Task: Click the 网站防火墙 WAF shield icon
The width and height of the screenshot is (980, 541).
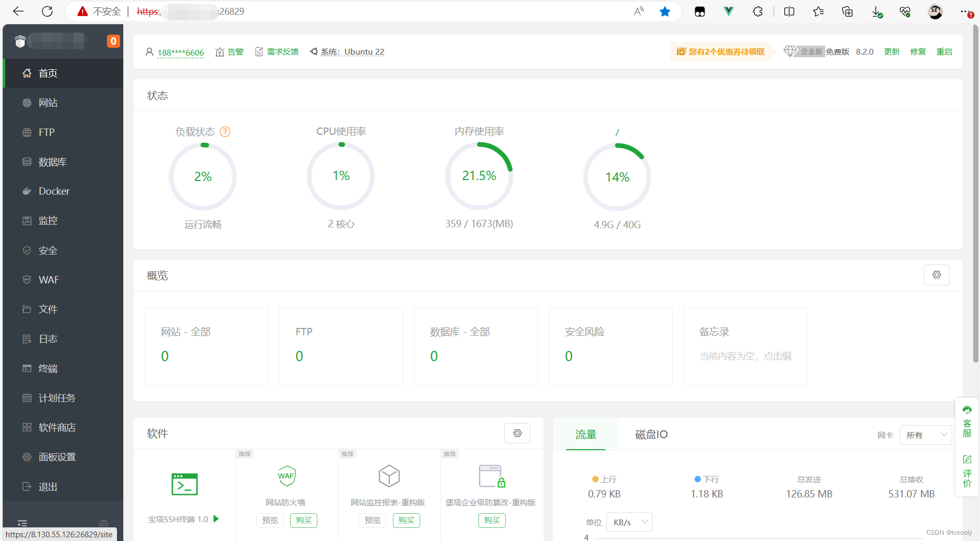Action: 286,476
